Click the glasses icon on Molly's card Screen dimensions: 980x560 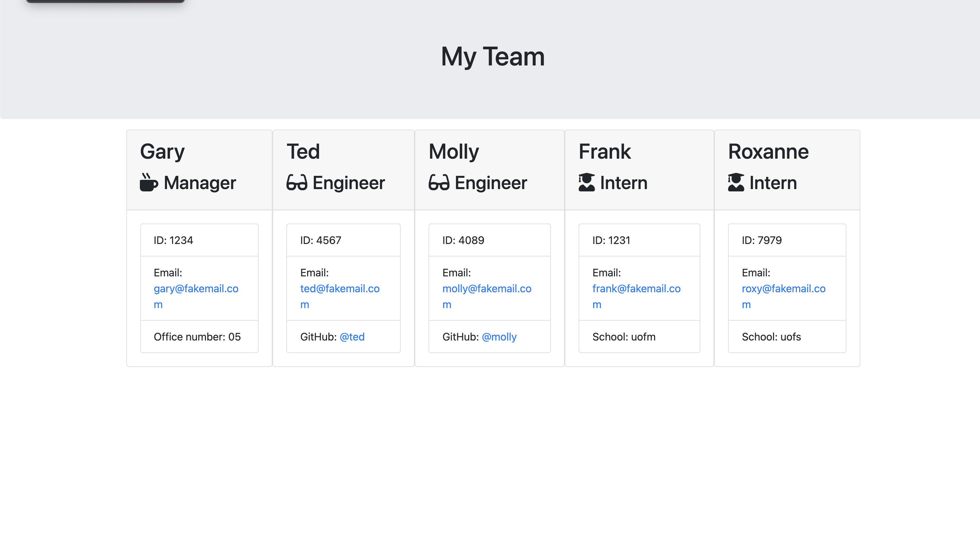click(x=438, y=183)
